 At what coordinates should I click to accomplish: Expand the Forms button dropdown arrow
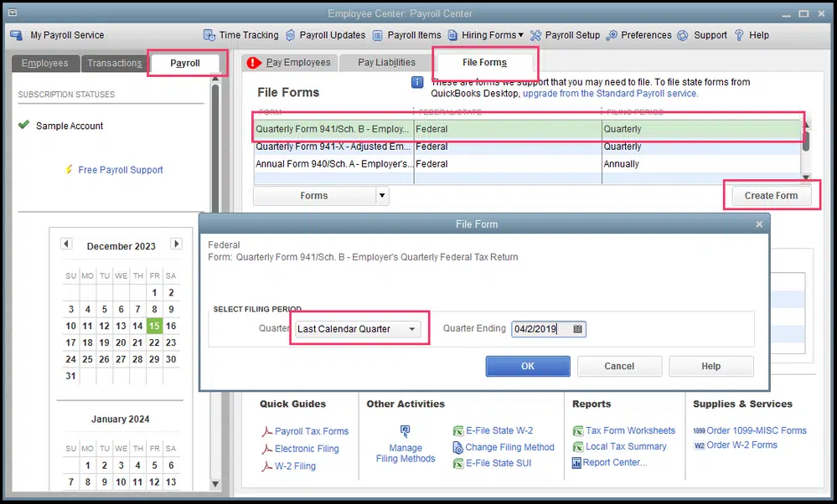pyautogui.click(x=382, y=196)
